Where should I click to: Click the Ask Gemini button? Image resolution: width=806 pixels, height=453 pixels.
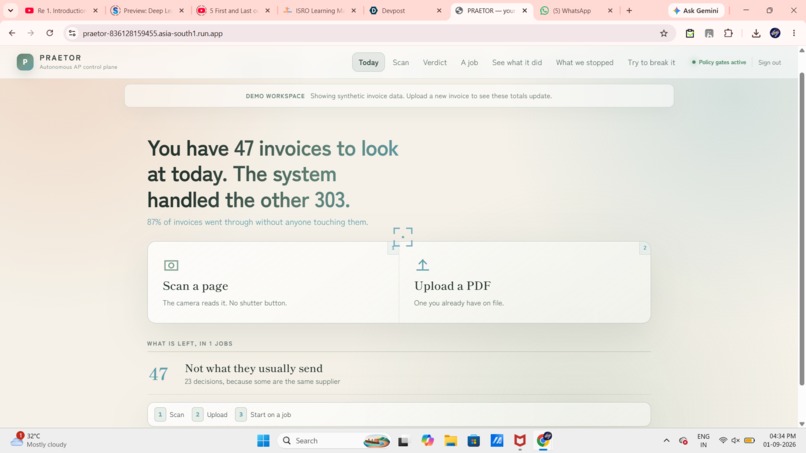pos(696,10)
